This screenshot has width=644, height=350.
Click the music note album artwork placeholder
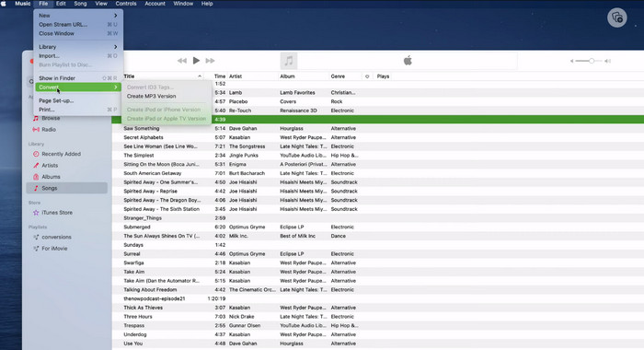tap(289, 61)
